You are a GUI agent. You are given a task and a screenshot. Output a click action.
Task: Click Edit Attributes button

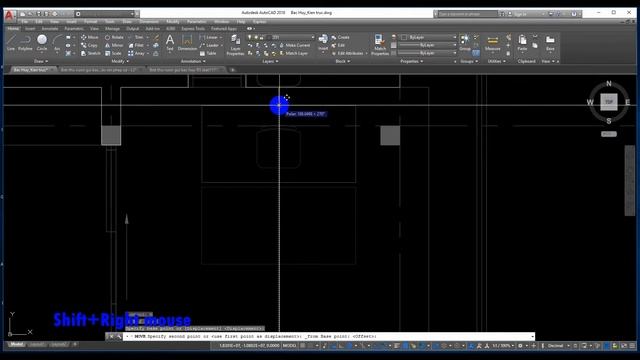(x=347, y=53)
